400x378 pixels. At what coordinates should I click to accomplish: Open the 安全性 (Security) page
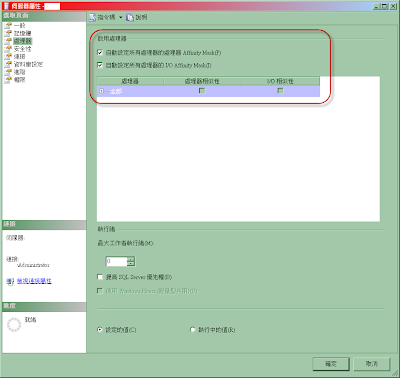22,49
